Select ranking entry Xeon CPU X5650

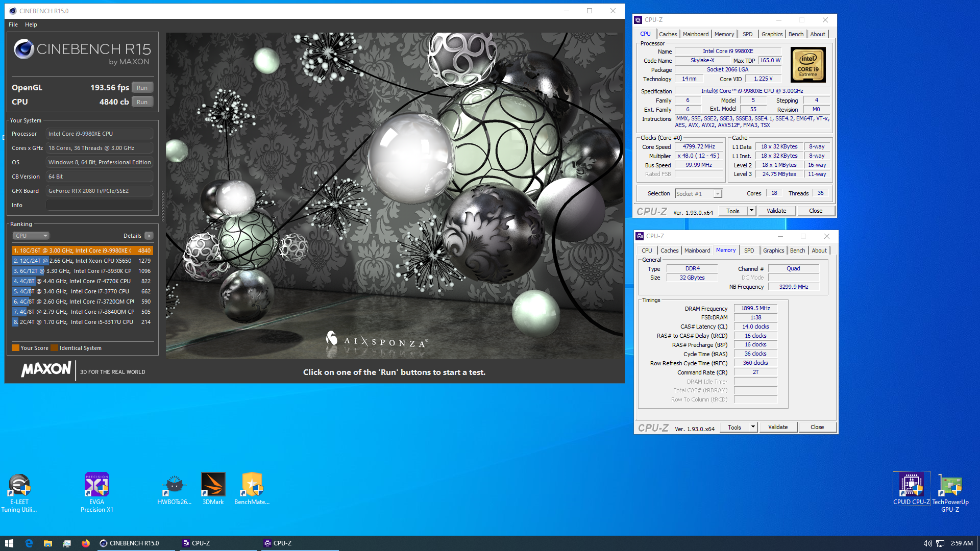tap(82, 261)
